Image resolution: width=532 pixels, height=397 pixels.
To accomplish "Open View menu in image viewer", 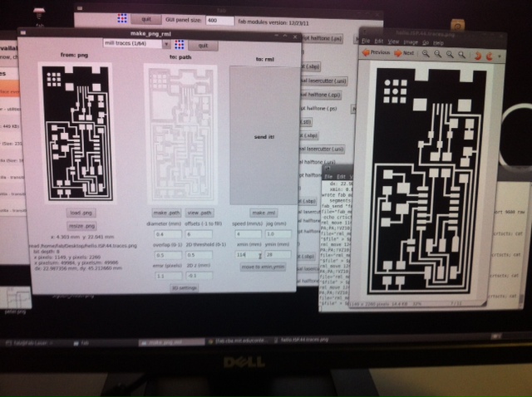I will tap(393, 42).
